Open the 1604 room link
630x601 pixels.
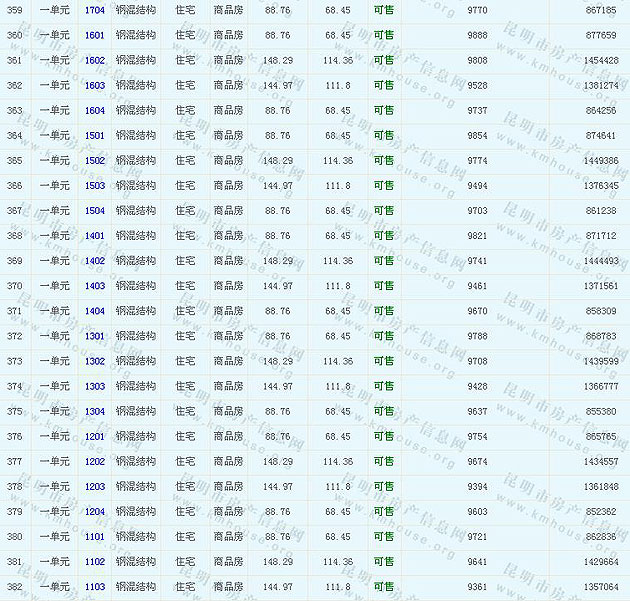tap(95, 110)
